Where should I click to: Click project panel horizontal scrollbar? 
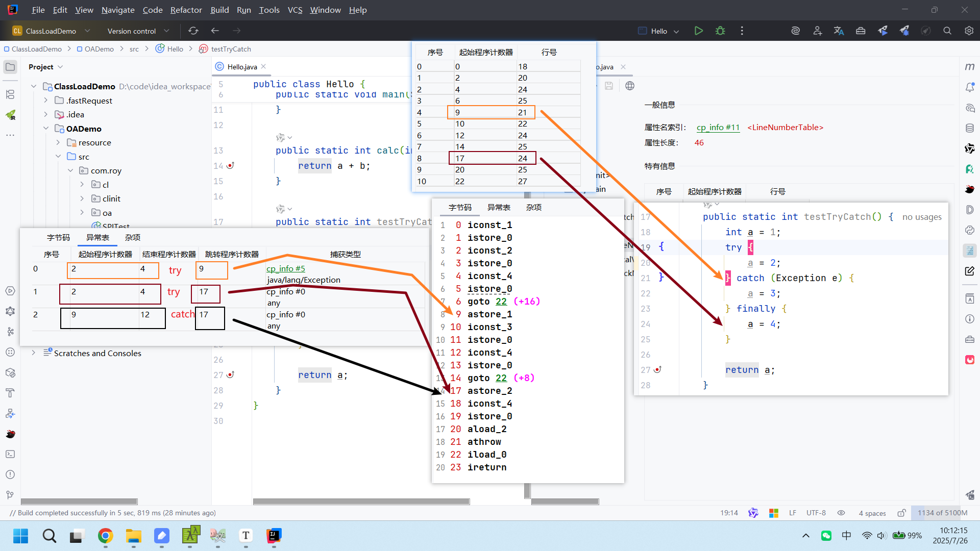click(79, 502)
